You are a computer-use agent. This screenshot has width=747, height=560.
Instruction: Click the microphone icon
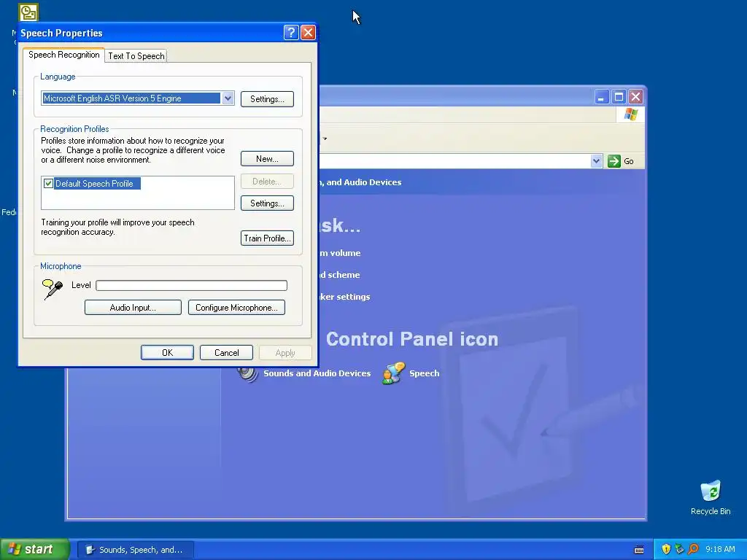[53, 289]
